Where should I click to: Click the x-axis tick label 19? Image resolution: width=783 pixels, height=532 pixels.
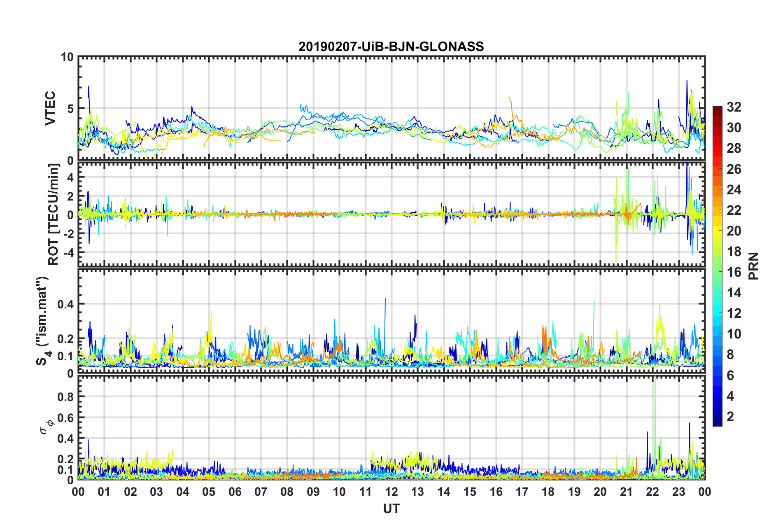[574, 492]
